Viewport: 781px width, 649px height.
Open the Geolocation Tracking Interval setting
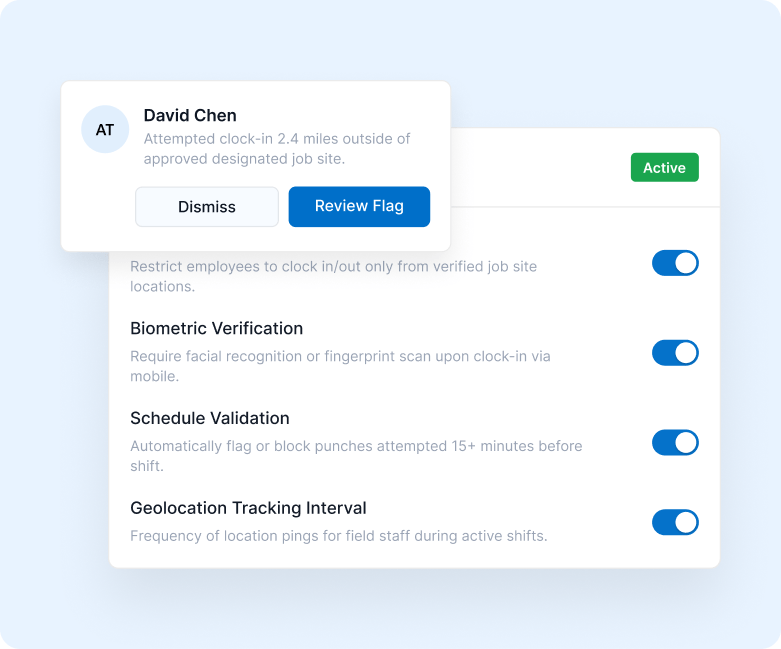click(x=248, y=508)
